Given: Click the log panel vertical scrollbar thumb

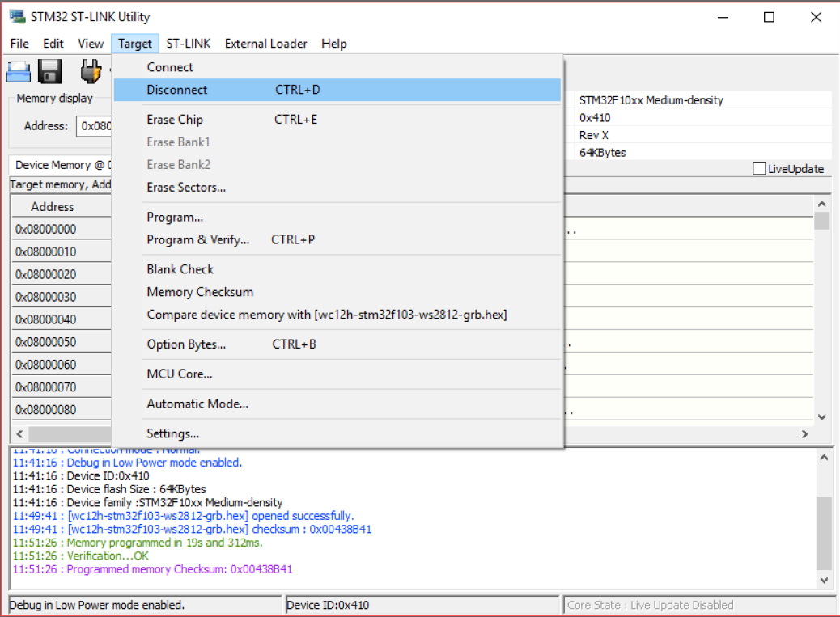Looking at the screenshot, I should (x=823, y=534).
